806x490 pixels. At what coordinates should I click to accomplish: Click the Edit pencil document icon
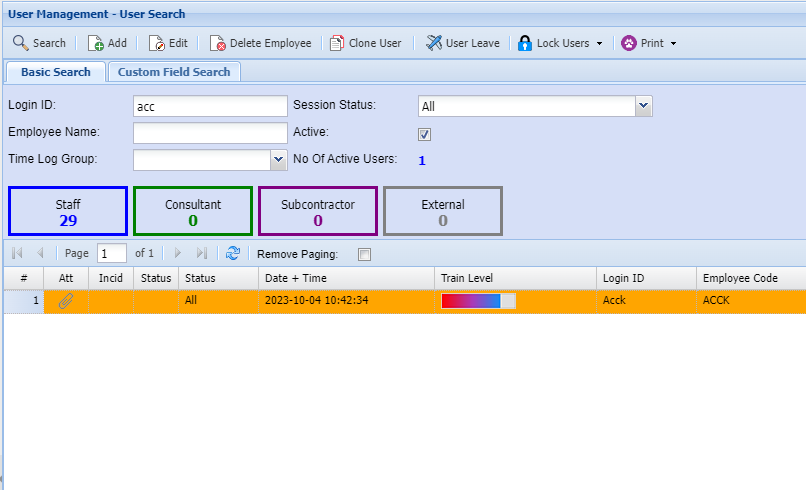[x=157, y=43]
